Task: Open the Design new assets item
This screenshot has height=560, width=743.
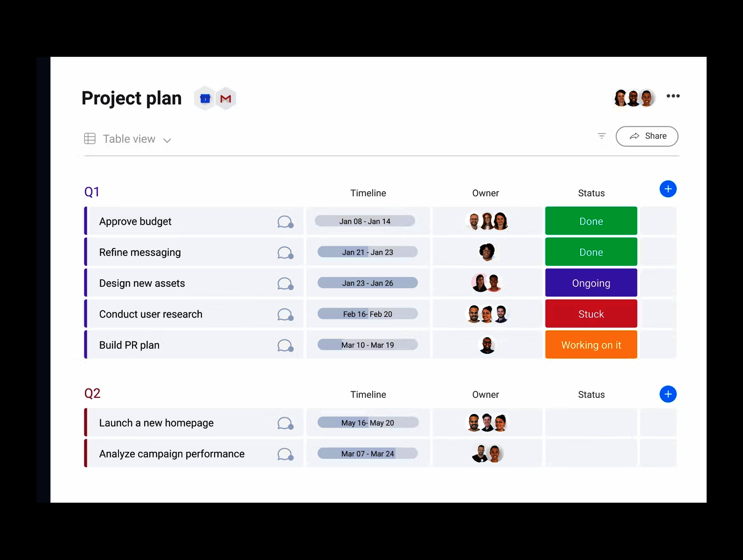Action: [x=142, y=283]
